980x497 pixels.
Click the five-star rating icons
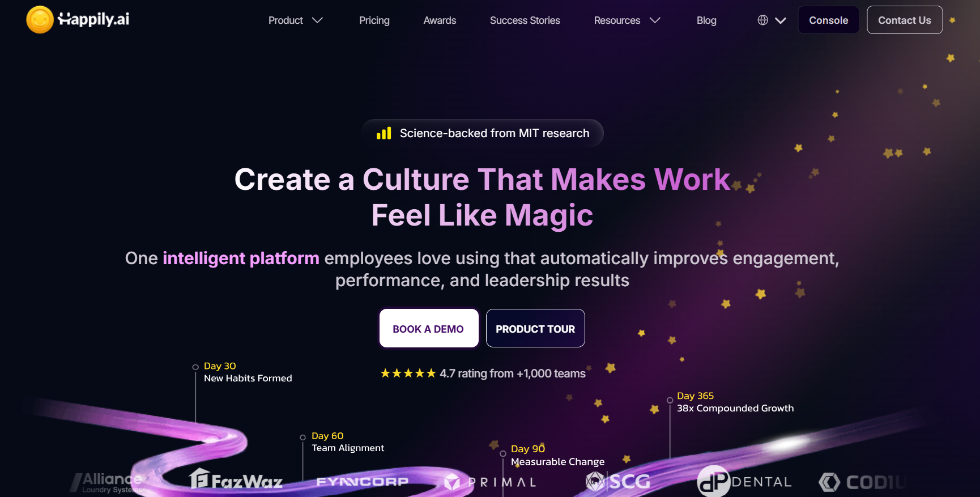coord(408,373)
